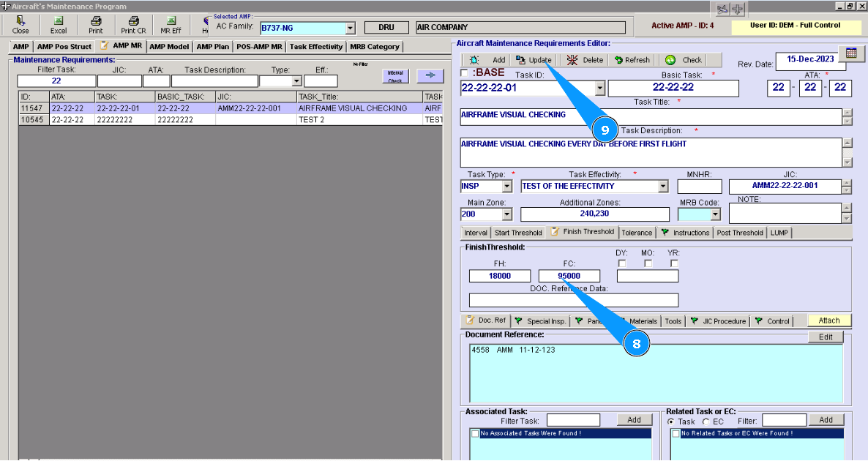This screenshot has width=868, height=461.
Task: Click the blue arrow filter button
Action: (x=430, y=76)
